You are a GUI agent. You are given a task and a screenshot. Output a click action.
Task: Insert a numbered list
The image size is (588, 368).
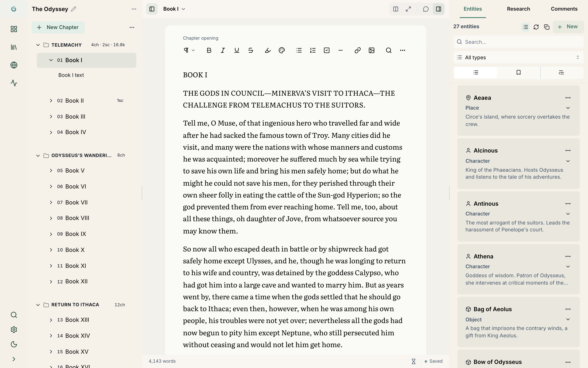tap(313, 50)
